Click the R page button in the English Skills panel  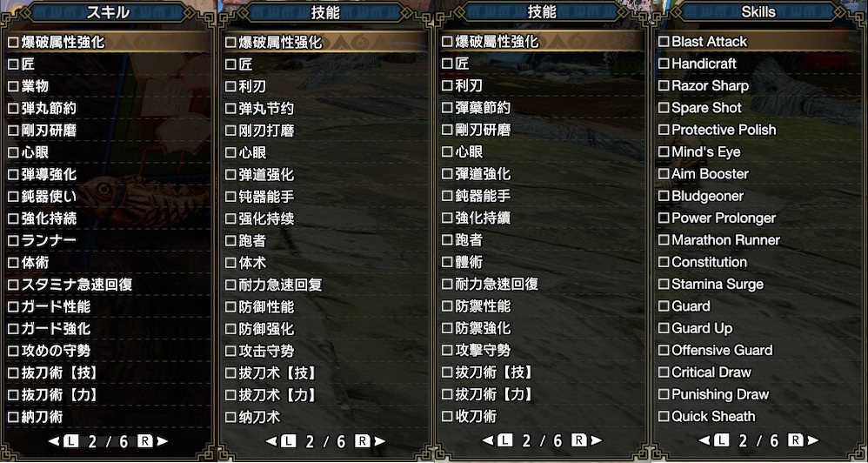(796, 441)
